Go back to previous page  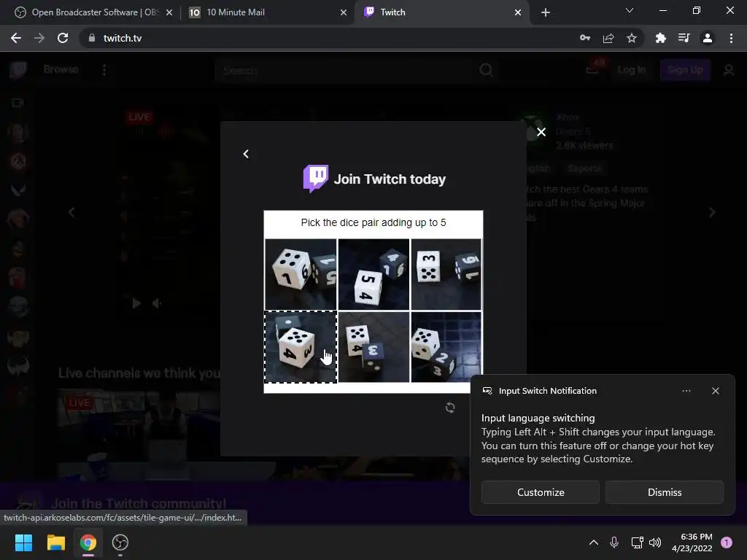16,38
